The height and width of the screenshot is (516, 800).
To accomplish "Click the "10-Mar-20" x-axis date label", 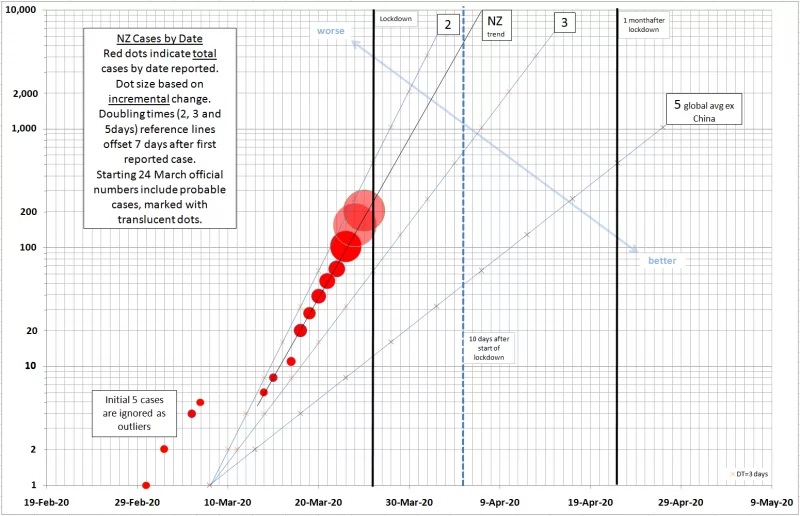I will 228,504.
